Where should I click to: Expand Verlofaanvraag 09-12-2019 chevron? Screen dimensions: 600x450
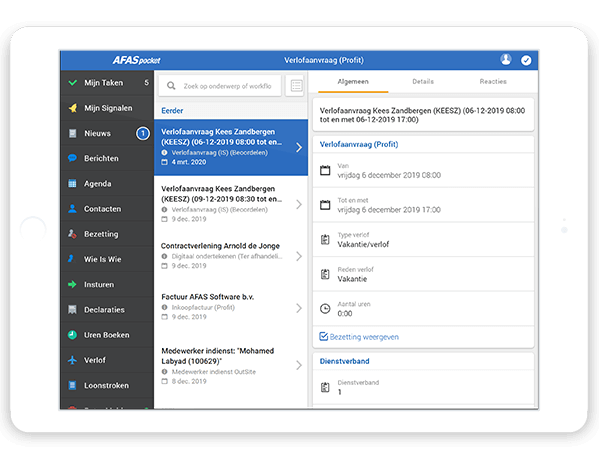[x=299, y=204]
